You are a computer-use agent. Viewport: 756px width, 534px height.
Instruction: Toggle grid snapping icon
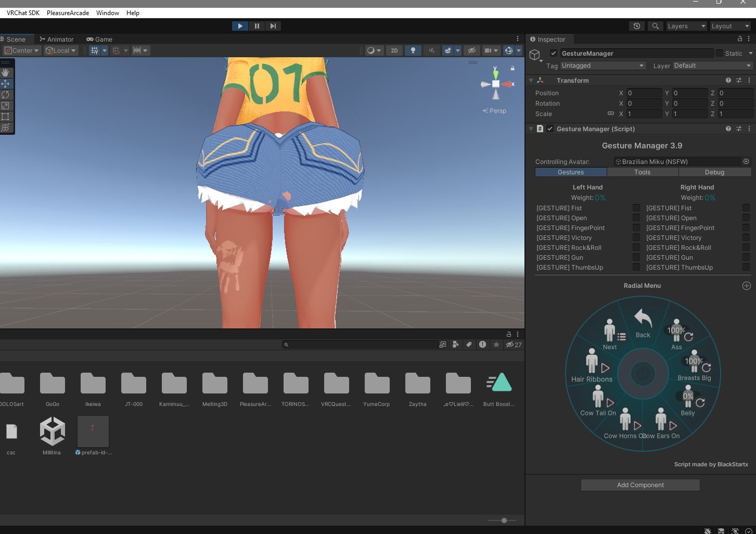pyautogui.click(x=95, y=50)
